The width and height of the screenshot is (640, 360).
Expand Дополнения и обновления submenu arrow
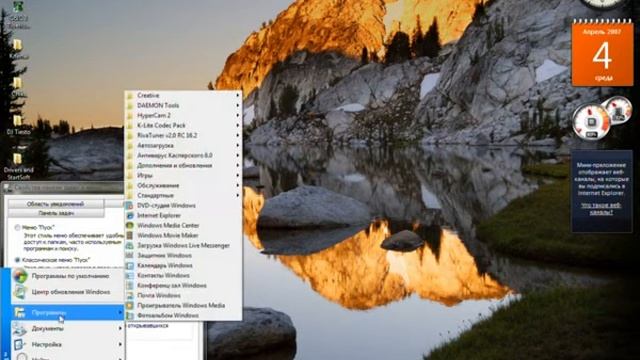(238, 165)
